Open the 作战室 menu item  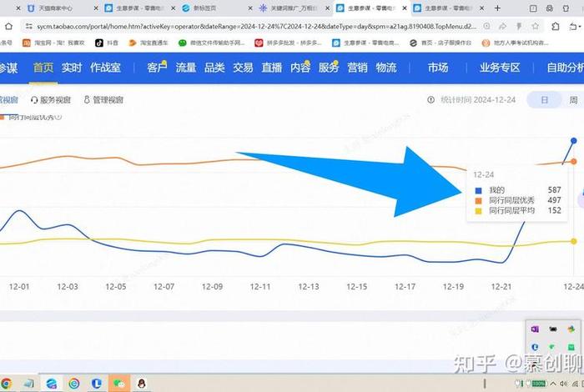[105, 68]
